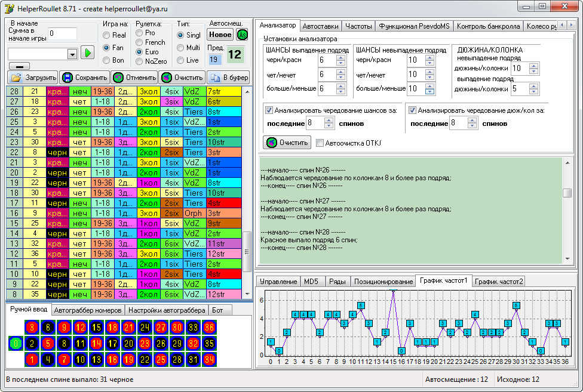Click the Сохранить (save) floppy disk button
Image resolution: width=583 pixels, height=392 pixels.
tap(84, 78)
